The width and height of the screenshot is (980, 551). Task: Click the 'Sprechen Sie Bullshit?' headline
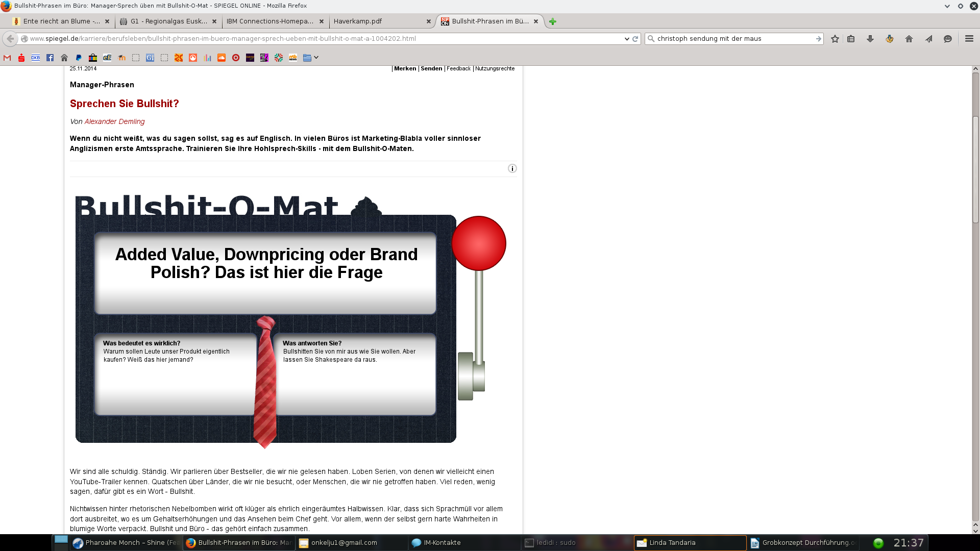coord(125,104)
